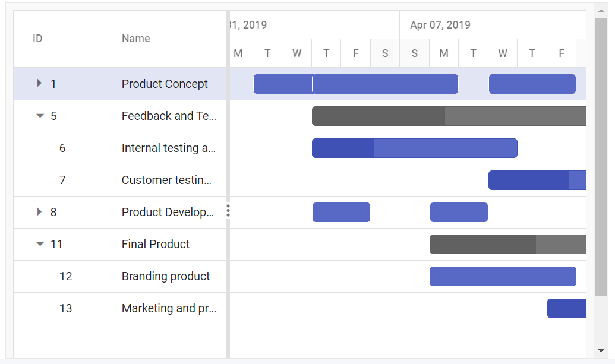This screenshot has width=615, height=364.
Task: Click the vertical scrollbar thumb
Action: tap(601, 157)
